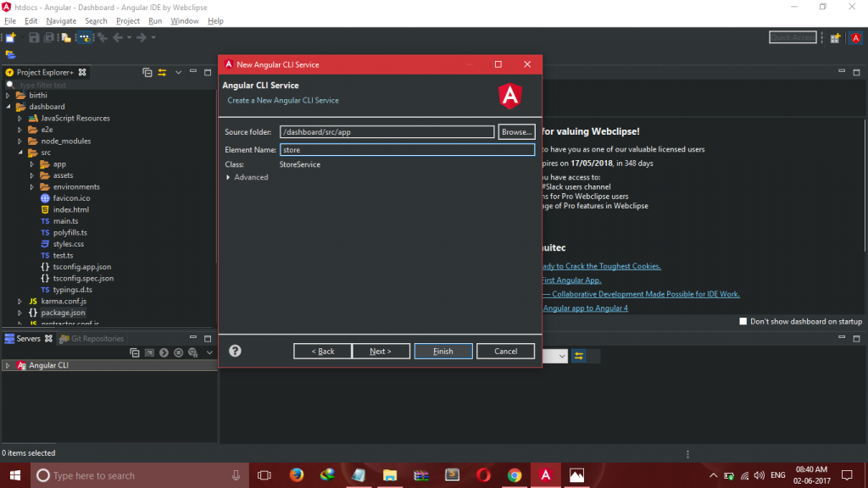Toggle Link with Editor in Project Explorer
This screenshot has width=868, height=488.
(162, 73)
